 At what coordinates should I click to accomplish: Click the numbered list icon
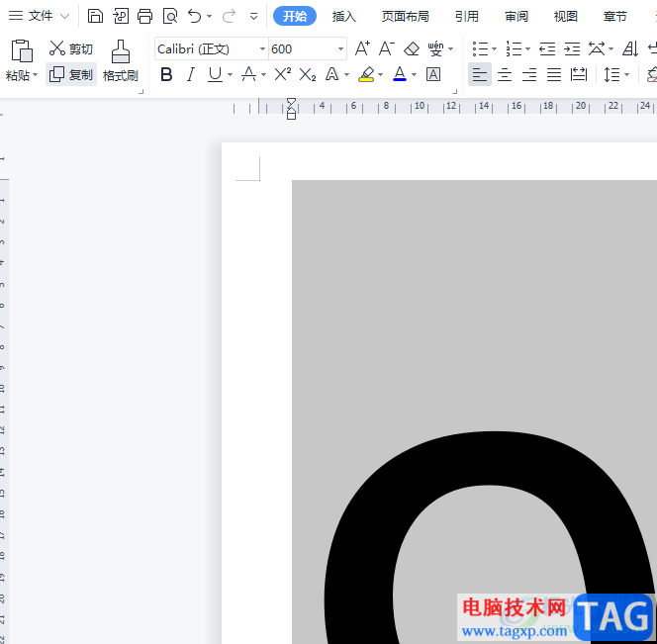515,49
